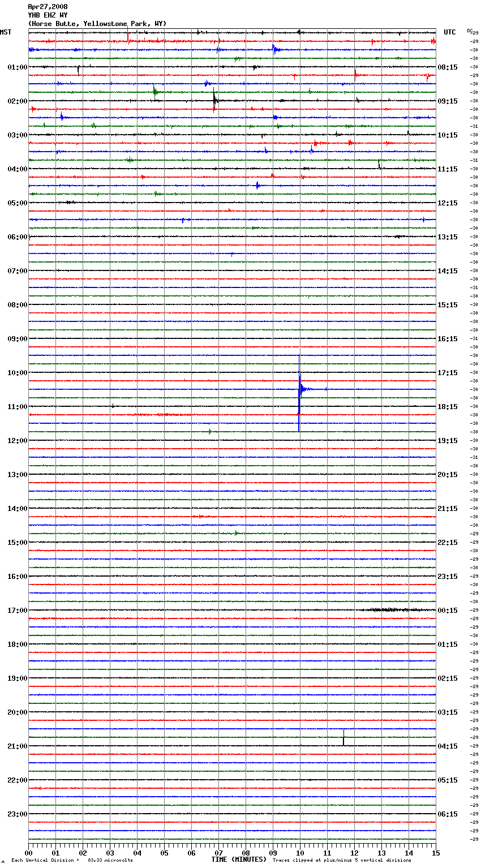Click the 11:15 UTC time label
The width and height of the screenshot is (481, 868).
coord(448,169)
